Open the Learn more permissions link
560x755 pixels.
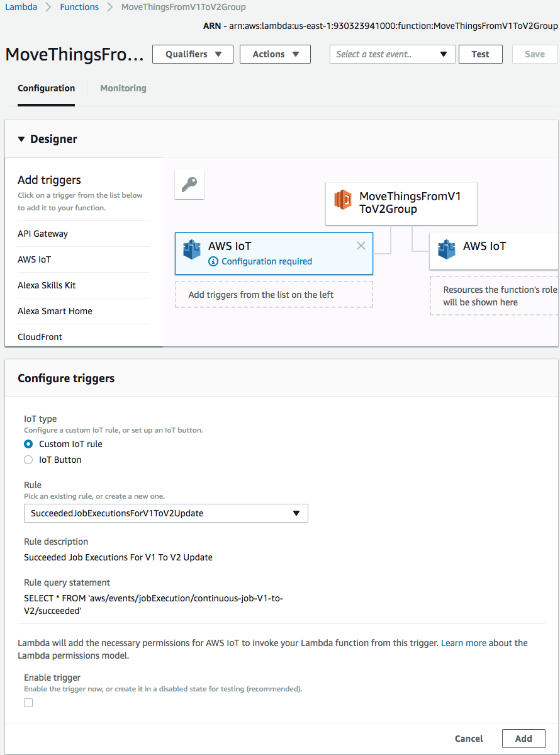click(x=464, y=643)
